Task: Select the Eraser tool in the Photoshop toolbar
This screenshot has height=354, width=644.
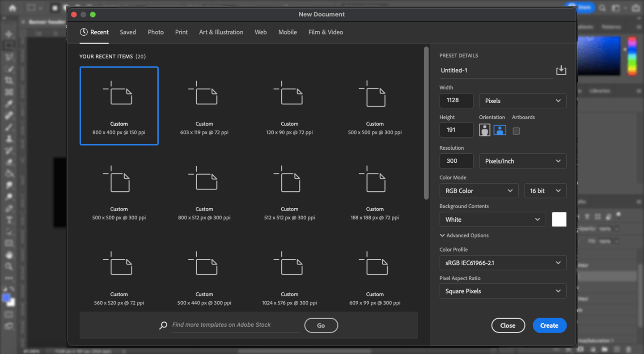Action: (x=9, y=162)
